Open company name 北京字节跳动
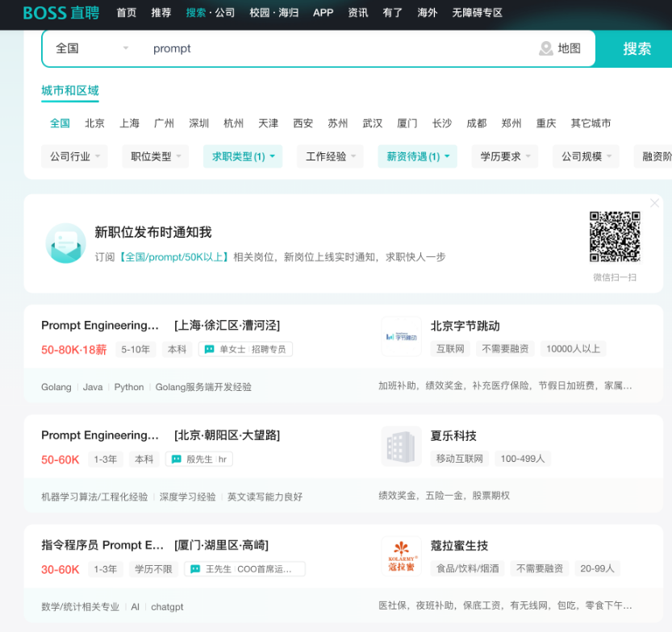 click(x=465, y=326)
